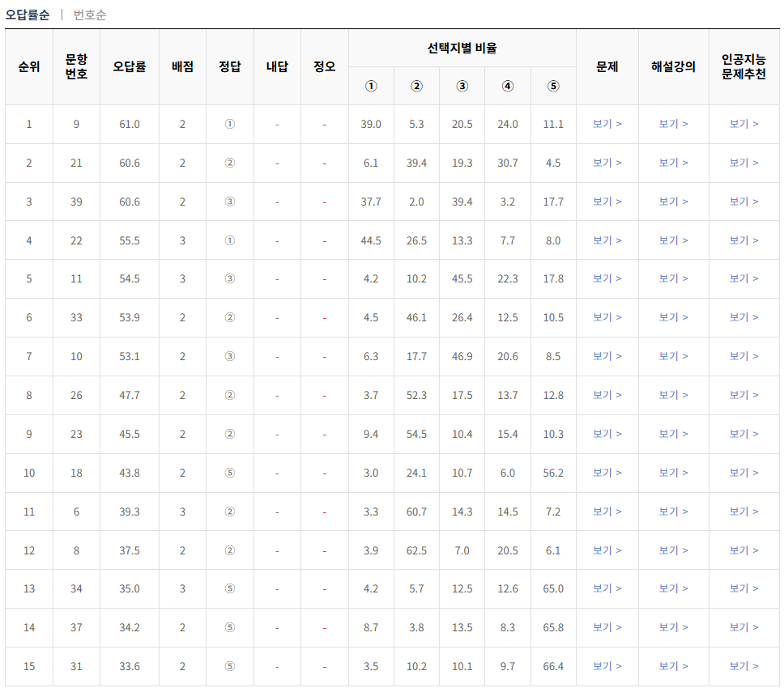View the 문제 for question 37
The width and height of the screenshot is (784, 692).
click(x=605, y=627)
